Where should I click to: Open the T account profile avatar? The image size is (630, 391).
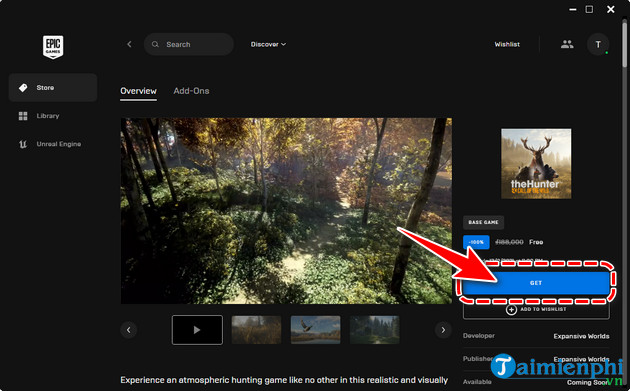pos(598,44)
